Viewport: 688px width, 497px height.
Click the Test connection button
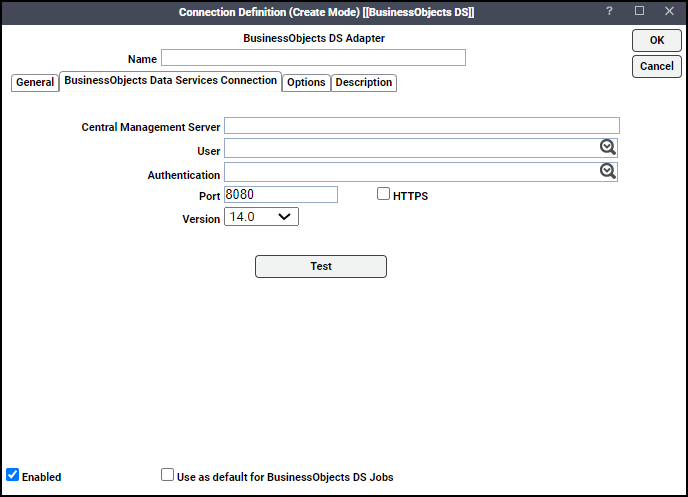pos(321,266)
